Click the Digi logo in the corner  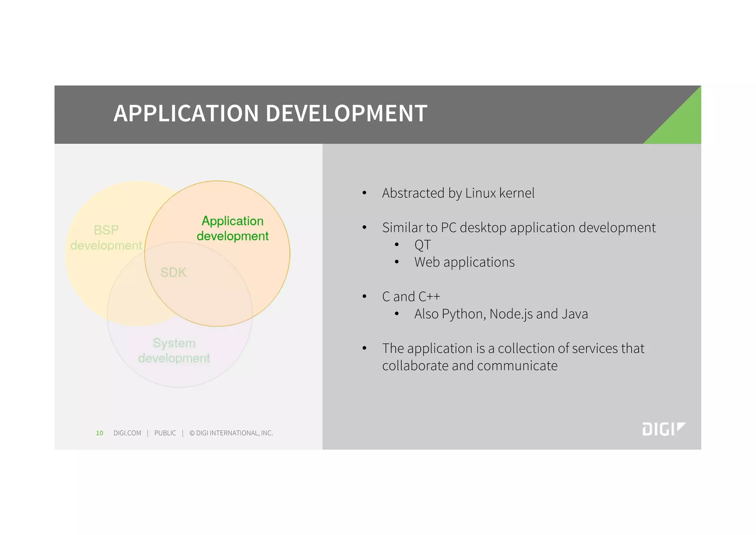[663, 429]
